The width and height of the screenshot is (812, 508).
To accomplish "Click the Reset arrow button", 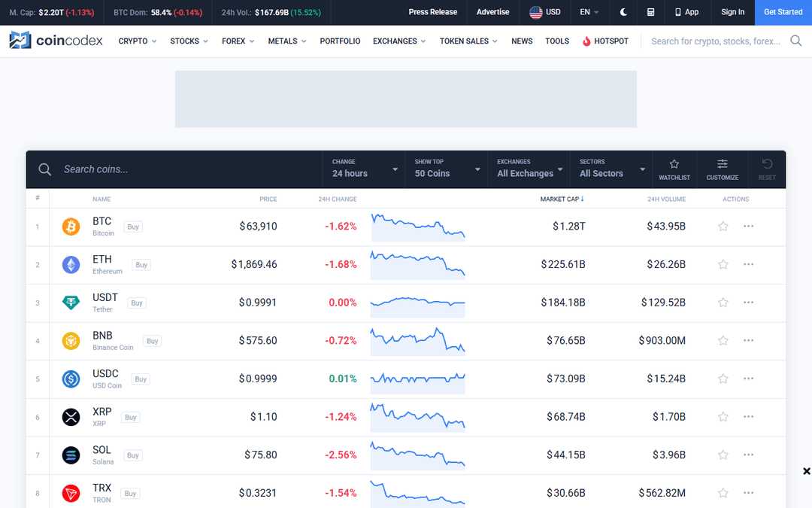I will 767,169.
